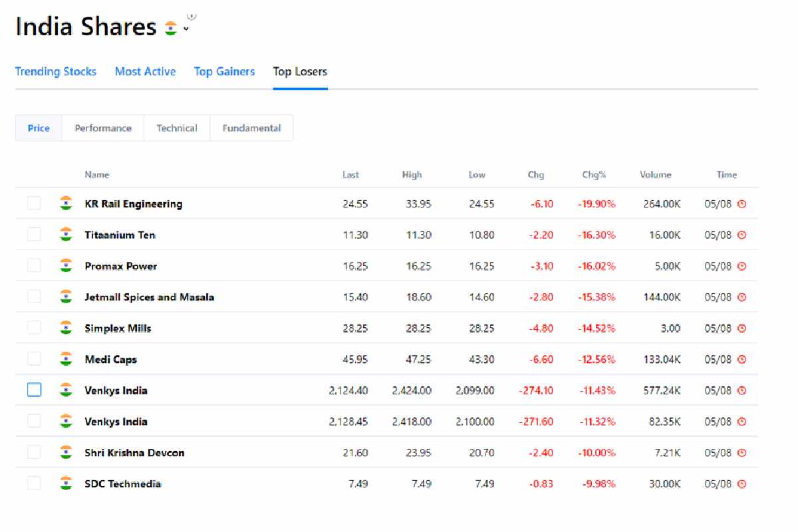The image size is (798, 532).
Task: Click the clock icon in Venkys India 82.35K volume row
Action: [x=742, y=422]
